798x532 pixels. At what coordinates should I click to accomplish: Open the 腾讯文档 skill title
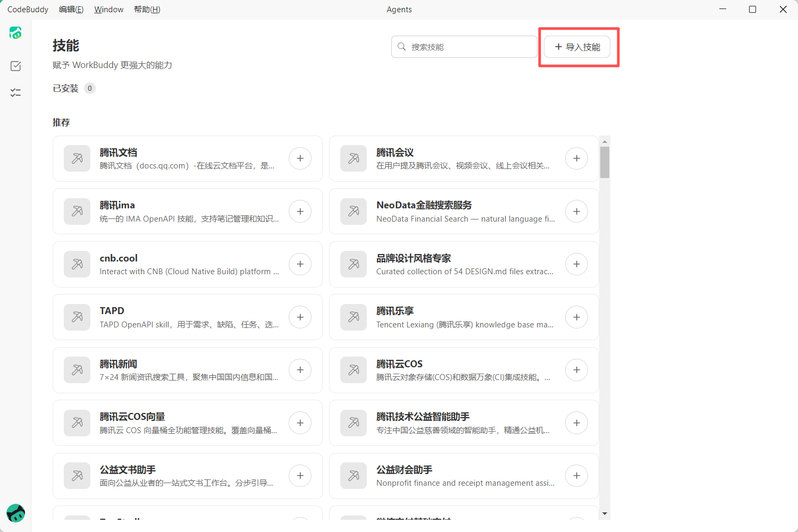119,153
